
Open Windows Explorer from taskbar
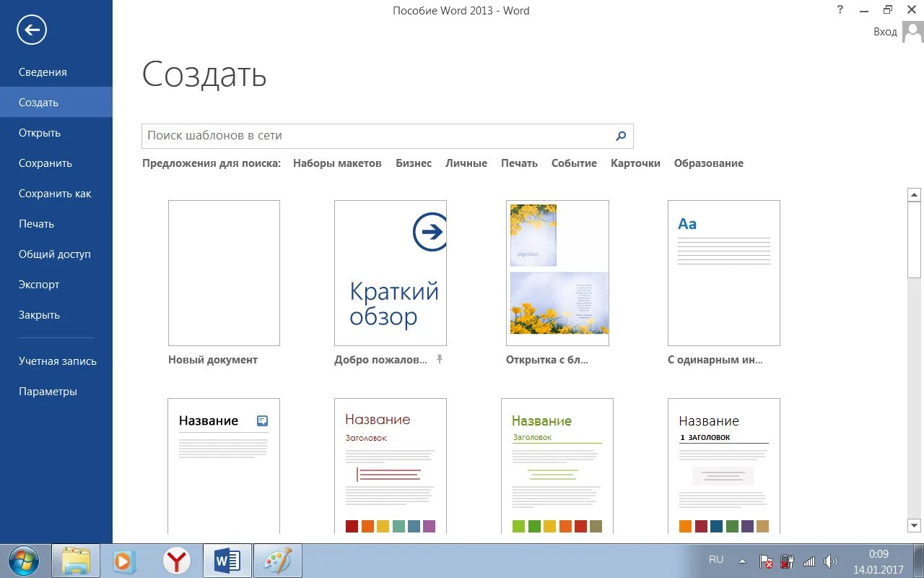76,561
